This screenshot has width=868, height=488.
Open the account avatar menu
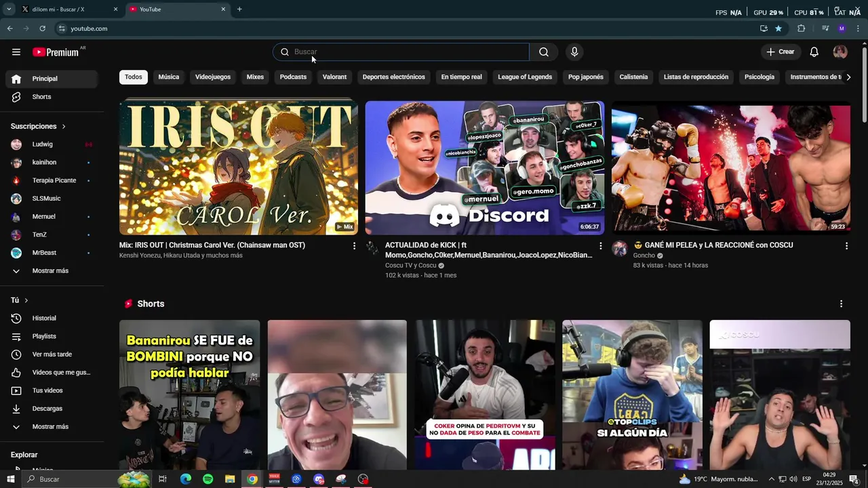tap(840, 52)
